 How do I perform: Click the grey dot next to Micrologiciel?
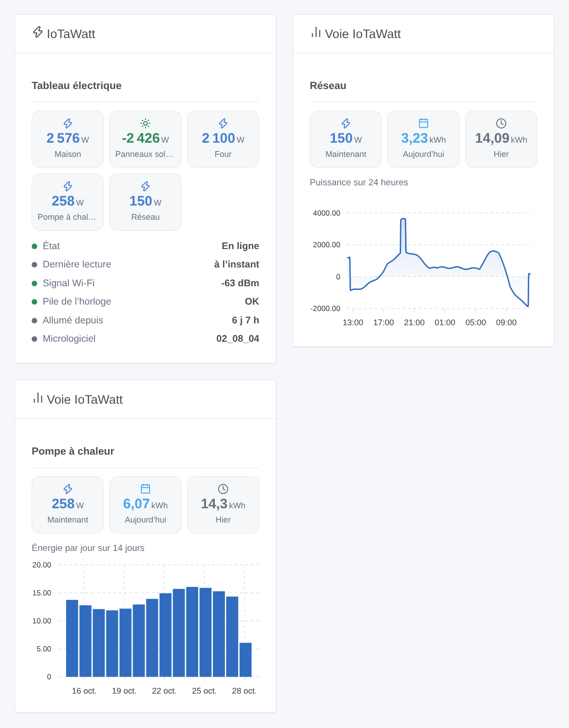click(x=34, y=339)
